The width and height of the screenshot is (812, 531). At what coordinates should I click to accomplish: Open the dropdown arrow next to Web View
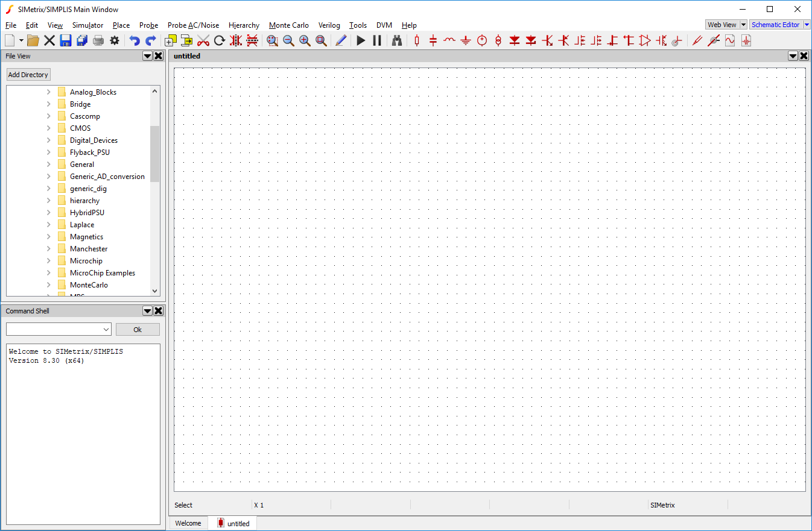(x=743, y=25)
